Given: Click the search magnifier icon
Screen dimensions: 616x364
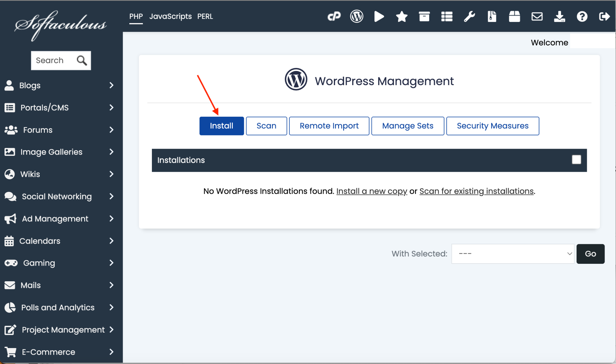Looking at the screenshot, I should click(x=82, y=60).
